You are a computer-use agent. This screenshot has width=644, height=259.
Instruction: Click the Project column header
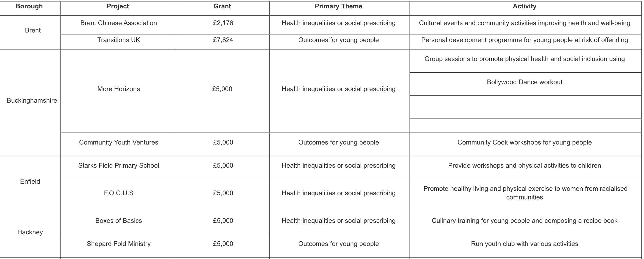pos(118,6)
